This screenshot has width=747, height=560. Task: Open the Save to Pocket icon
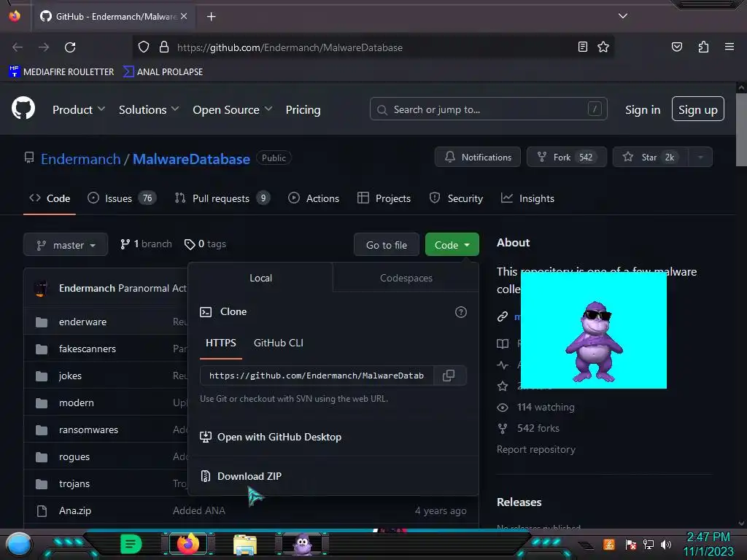coord(676,47)
